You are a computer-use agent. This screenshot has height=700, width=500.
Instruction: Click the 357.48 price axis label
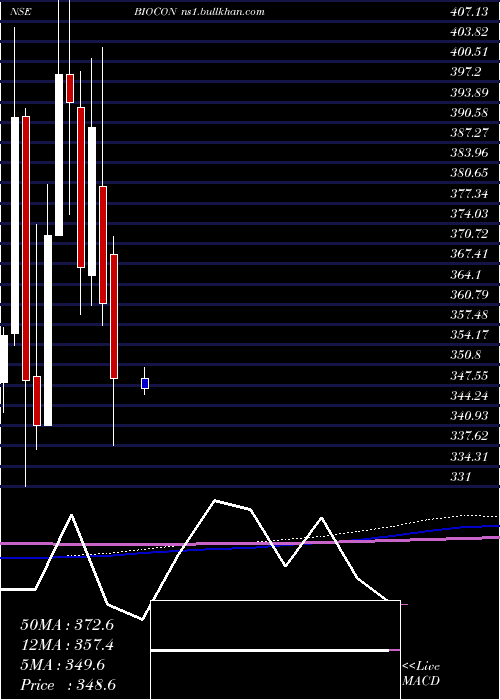pos(469,314)
